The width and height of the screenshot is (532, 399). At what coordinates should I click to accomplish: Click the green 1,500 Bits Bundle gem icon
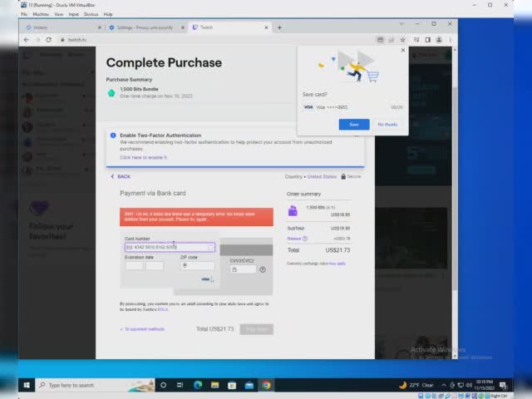[111, 93]
